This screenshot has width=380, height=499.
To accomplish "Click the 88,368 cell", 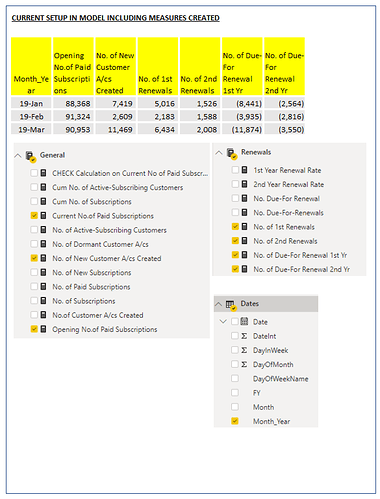I will tap(73, 103).
